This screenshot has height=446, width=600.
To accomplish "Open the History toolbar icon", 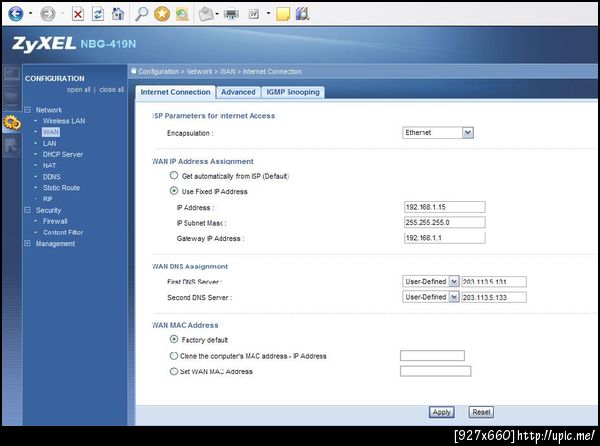I will [182, 15].
